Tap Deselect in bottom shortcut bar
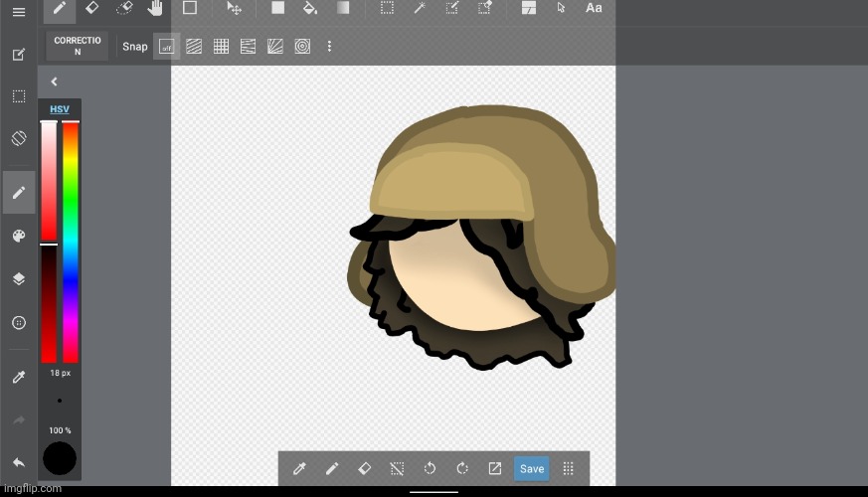This screenshot has height=497, width=868. point(397,469)
